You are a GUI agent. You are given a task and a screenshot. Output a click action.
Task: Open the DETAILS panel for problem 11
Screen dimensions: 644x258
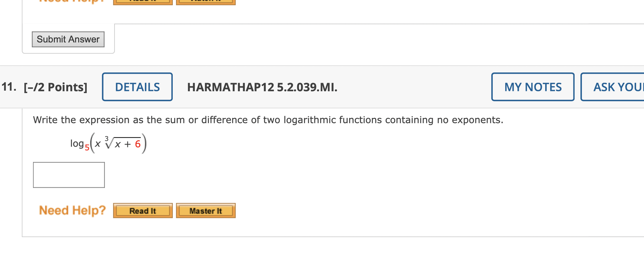137,87
